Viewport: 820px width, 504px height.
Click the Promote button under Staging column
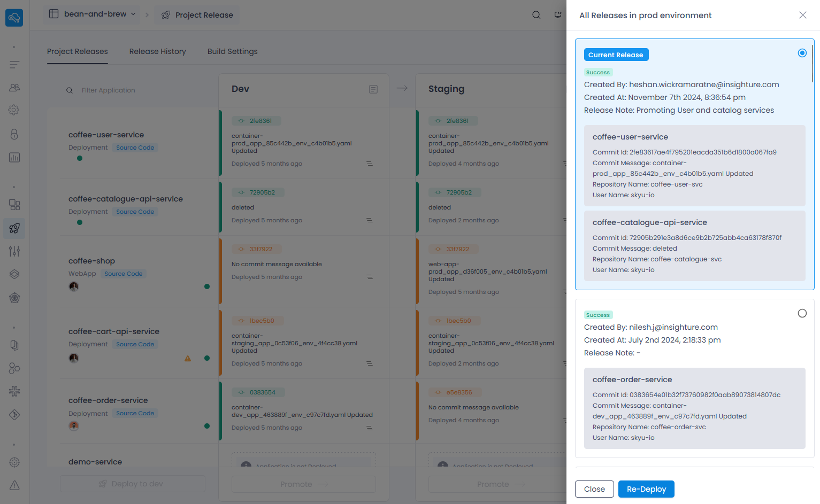pos(501,484)
